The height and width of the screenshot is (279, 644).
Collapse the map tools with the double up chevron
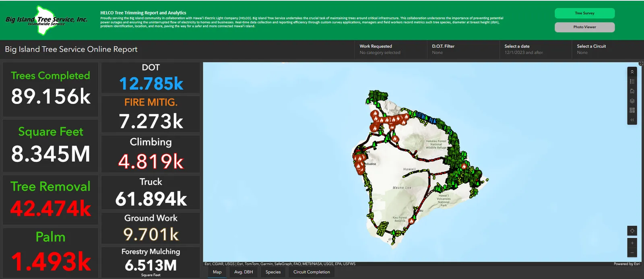632,72
